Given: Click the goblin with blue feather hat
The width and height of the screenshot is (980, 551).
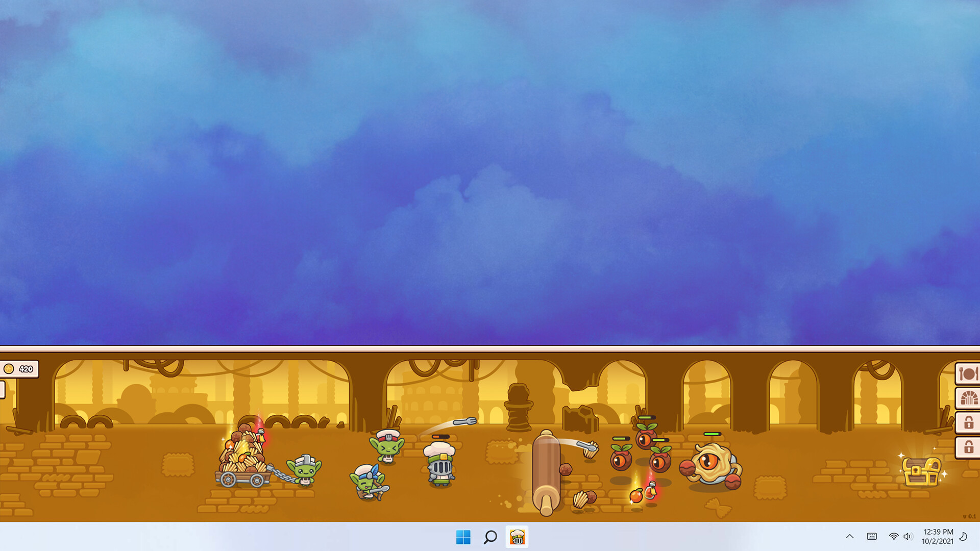Looking at the screenshot, I should point(369,482).
